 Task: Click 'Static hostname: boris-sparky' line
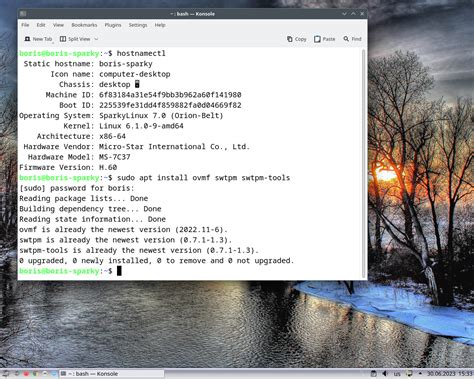pos(88,64)
